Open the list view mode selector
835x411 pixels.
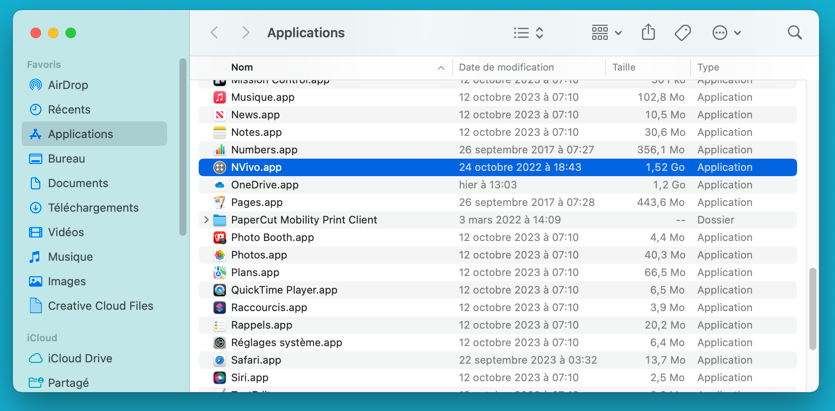tap(528, 33)
